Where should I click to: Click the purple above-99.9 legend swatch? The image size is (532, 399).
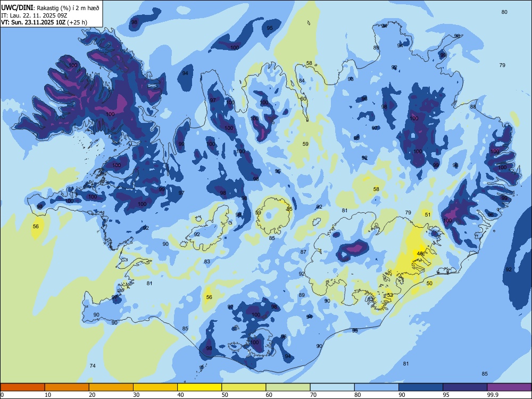[509, 387]
